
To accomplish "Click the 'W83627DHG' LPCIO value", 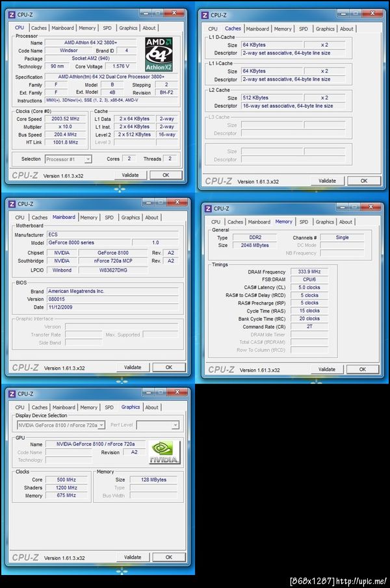I will click(x=113, y=270).
